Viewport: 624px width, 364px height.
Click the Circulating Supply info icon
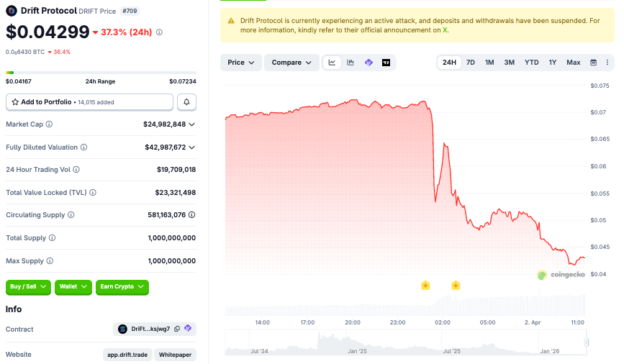pos(71,215)
